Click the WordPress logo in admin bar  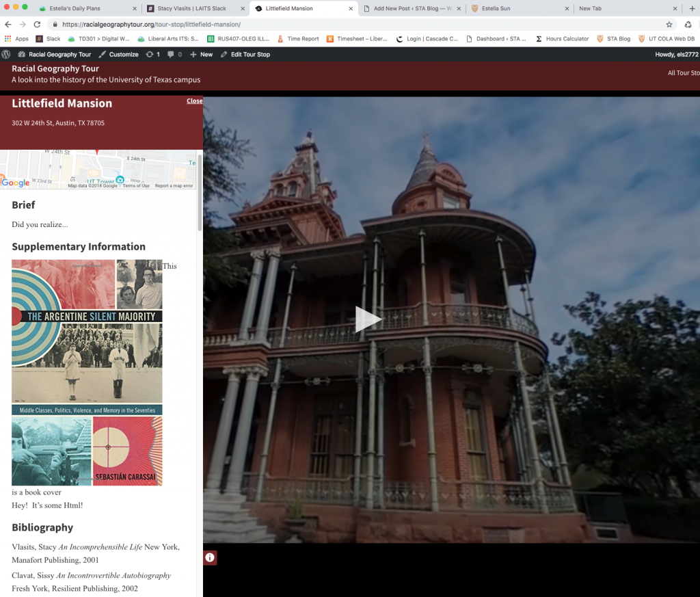pos(7,54)
